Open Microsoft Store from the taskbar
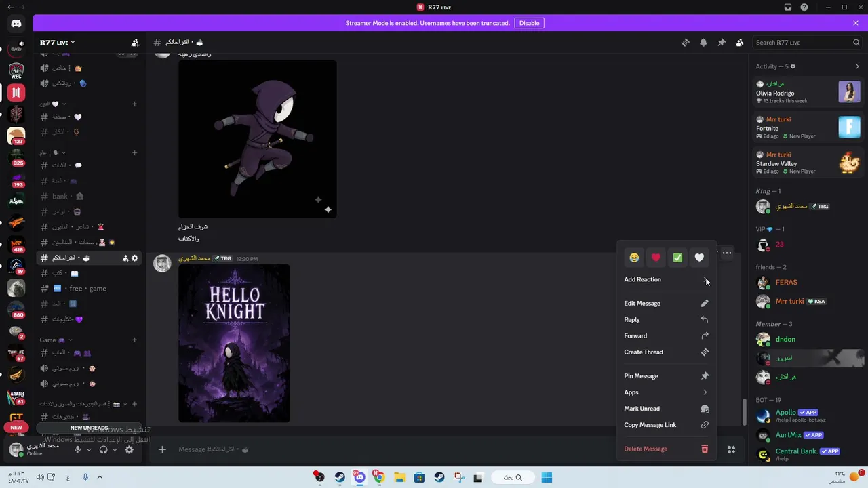The image size is (868, 488). (x=419, y=477)
